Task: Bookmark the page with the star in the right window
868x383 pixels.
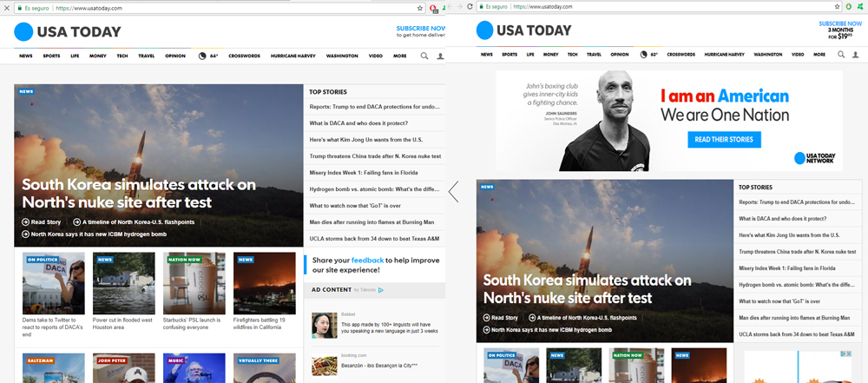Action: (837, 7)
